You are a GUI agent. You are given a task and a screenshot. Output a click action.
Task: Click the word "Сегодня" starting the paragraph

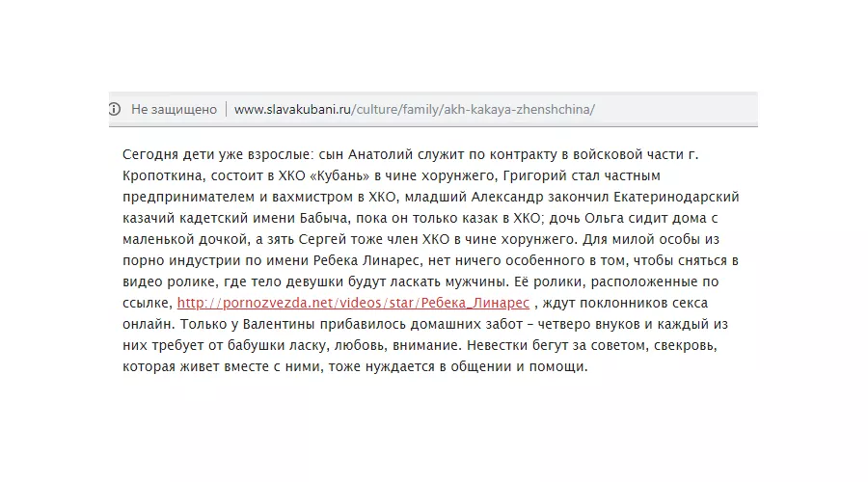click(151, 154)
